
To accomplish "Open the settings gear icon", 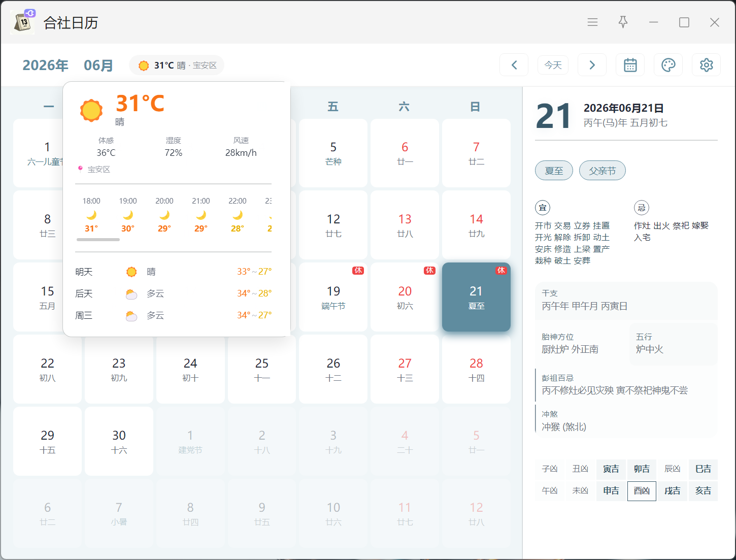I will pyautogui.click(x=707, y=65).
